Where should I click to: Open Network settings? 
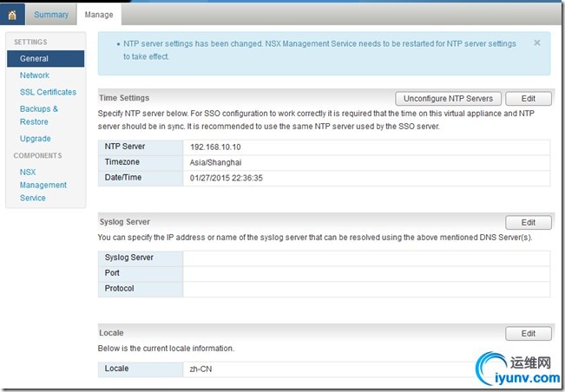click(x=35, y=75)
